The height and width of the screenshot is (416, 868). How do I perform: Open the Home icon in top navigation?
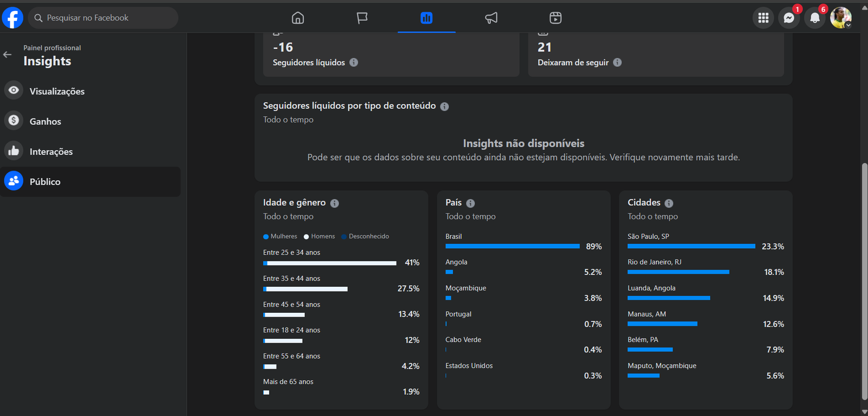point(298,18)
